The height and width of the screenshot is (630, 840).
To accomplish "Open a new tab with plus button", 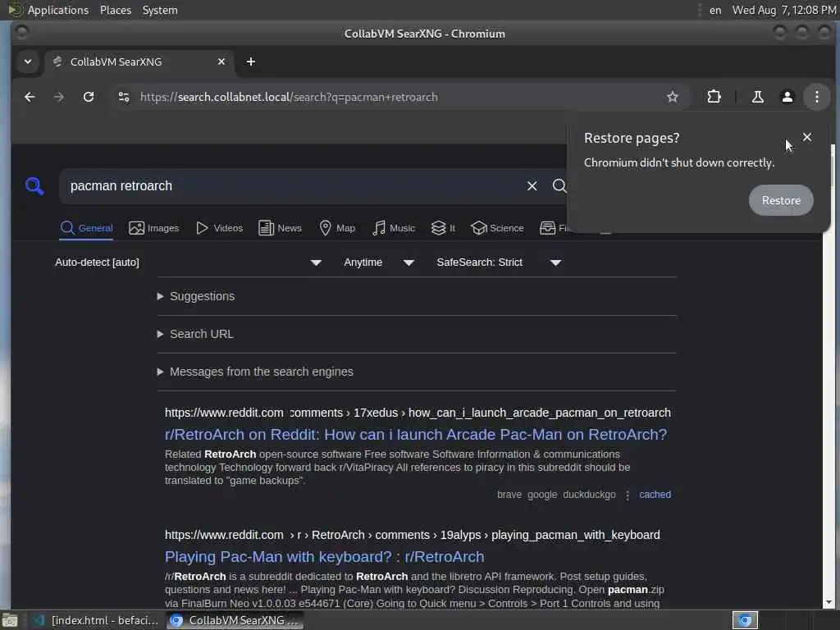I will (251, 62).
